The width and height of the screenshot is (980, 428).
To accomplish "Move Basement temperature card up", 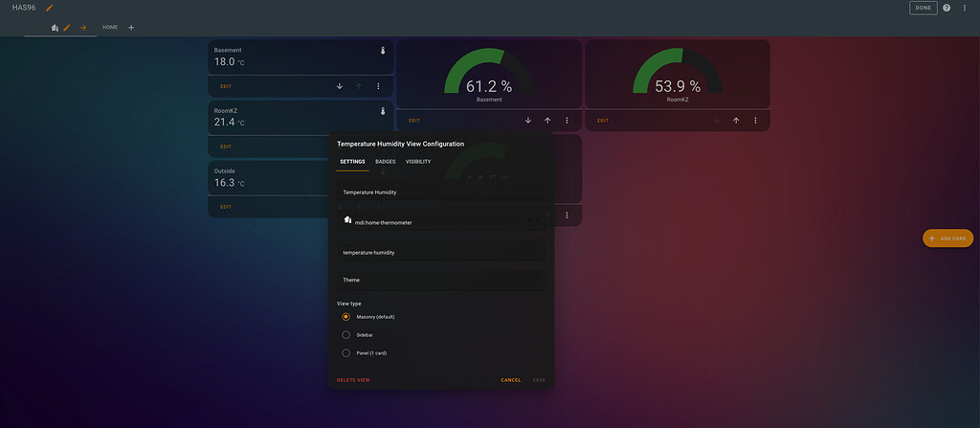I will pyautogui.click(x=359, y=86).
